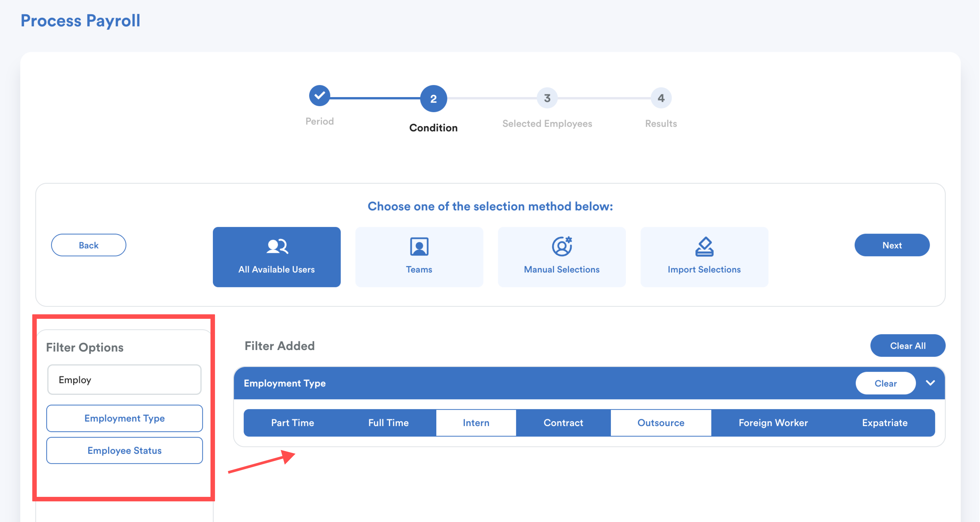Click the Filter Options search field

pyautogui.click(x=124, y=380)
